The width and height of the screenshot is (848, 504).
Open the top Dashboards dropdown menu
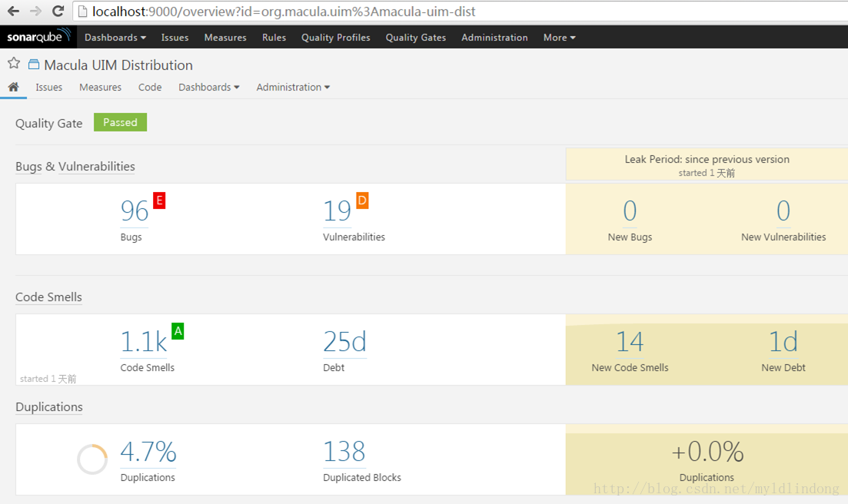[x=115, y=38]
